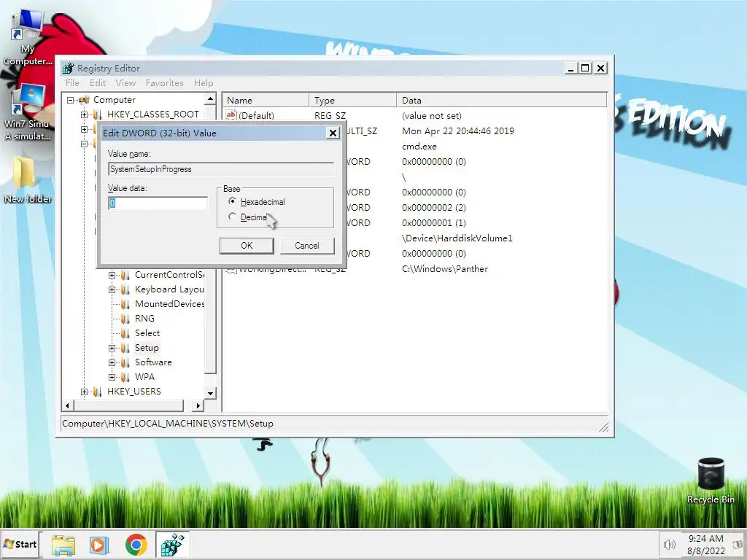Open media player from the taskbar
747x560 pixels.
[99, 545]
